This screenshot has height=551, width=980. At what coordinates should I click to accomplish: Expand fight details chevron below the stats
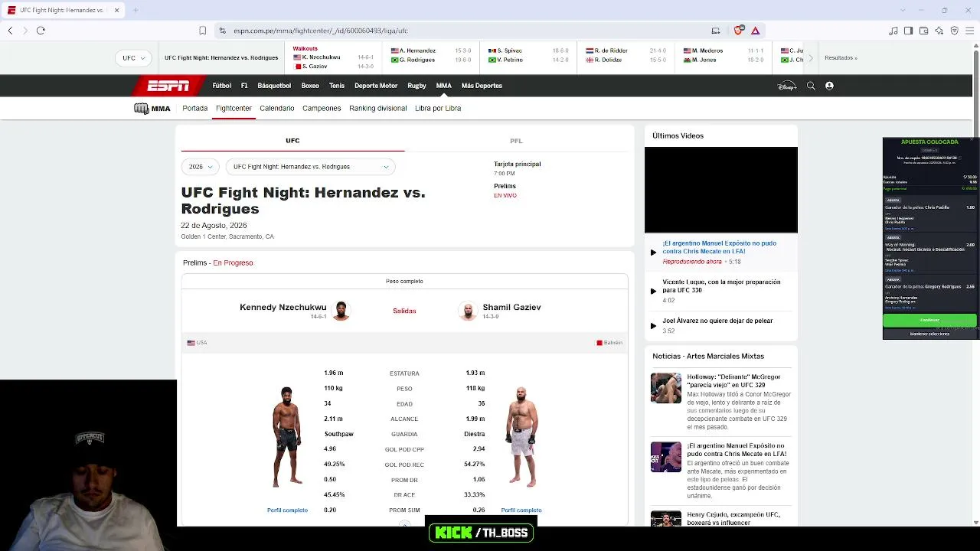404,524
